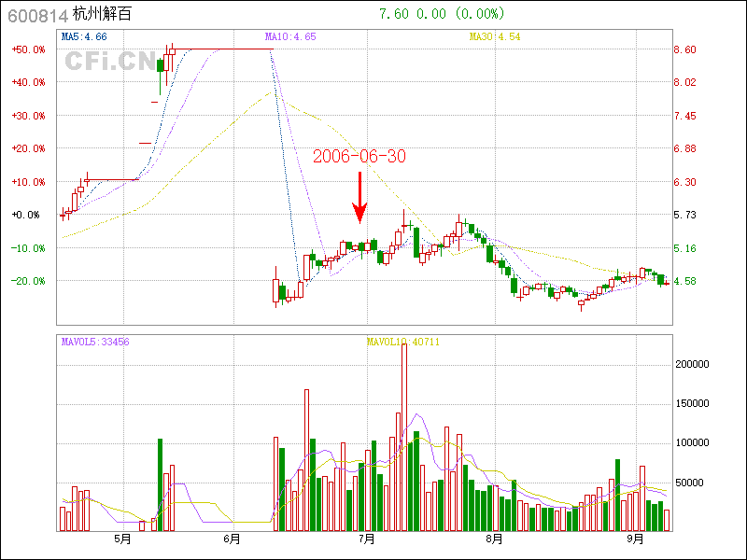
Task: Click the MA30:4.54 indicator label
Action: pyautogui.click(x=495, y=36)
